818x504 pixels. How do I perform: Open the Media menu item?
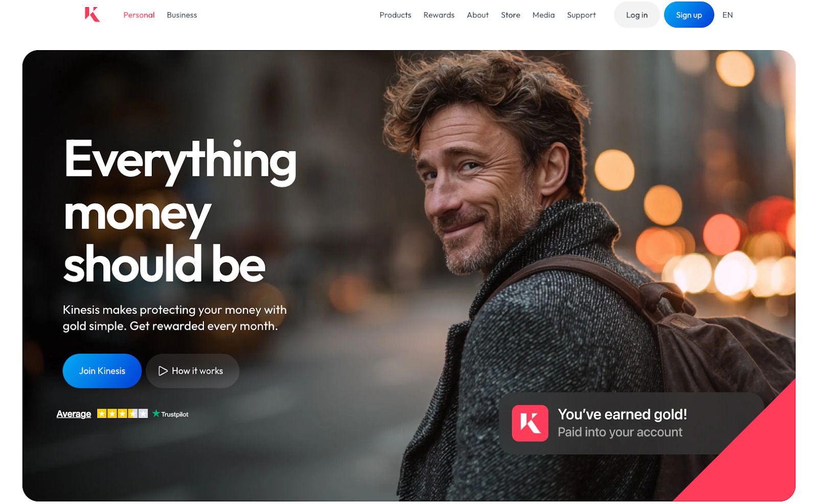pos(543,15)
